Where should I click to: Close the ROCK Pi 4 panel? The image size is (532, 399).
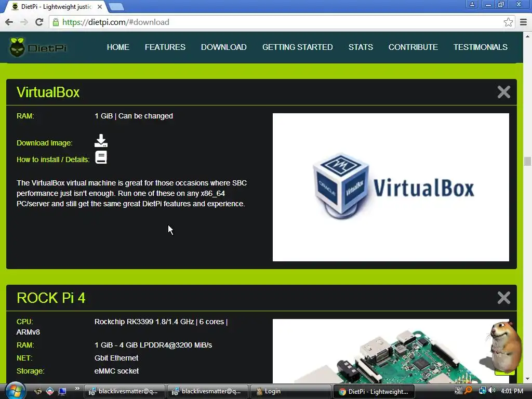(503, 298)
